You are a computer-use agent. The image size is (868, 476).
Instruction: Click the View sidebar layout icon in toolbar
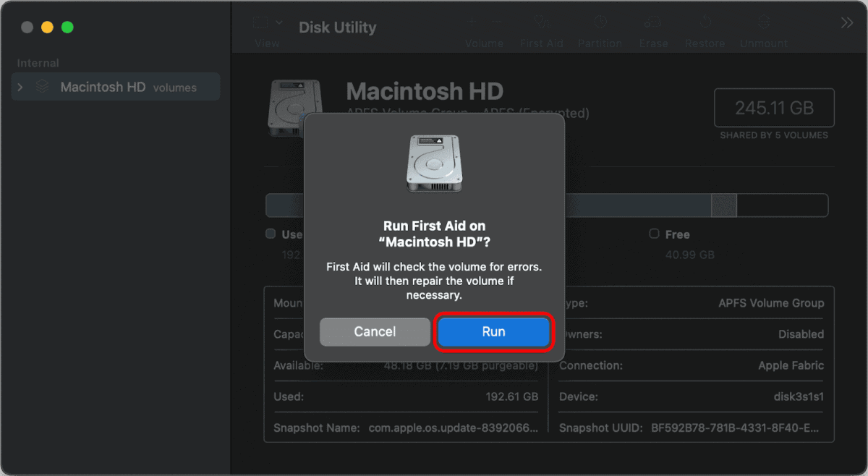(261, 22)
